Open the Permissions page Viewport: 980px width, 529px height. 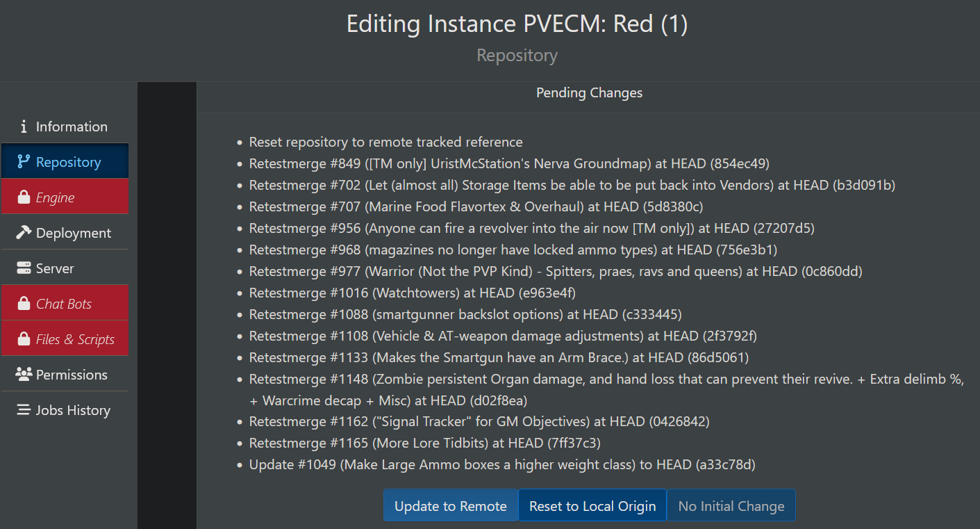(72, 375)
